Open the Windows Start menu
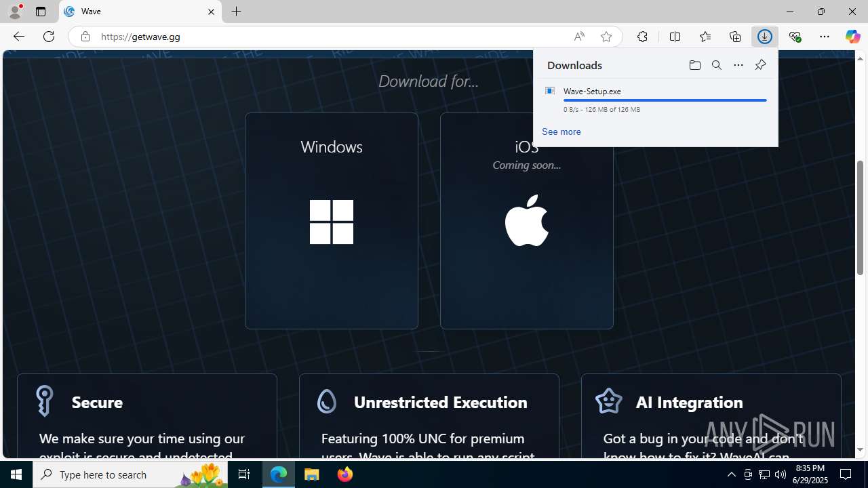Viewport: 868px width, 488px height. click(x=16, y=474)
